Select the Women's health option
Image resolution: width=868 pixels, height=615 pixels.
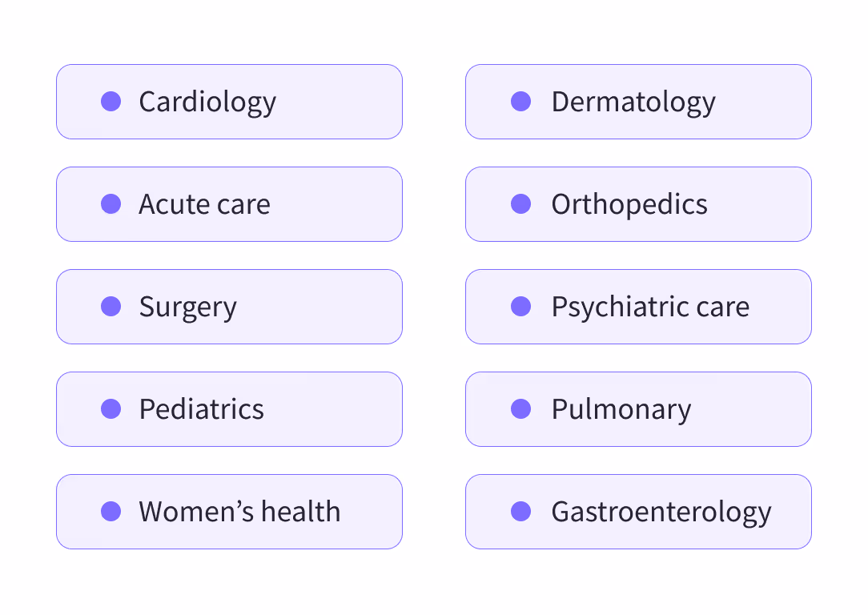[229, 512]
